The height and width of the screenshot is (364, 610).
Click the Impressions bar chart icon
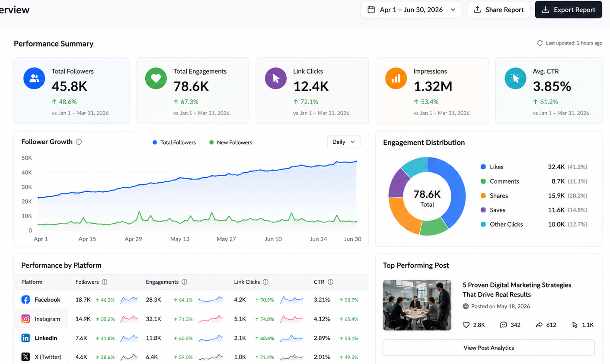[396, 79]
